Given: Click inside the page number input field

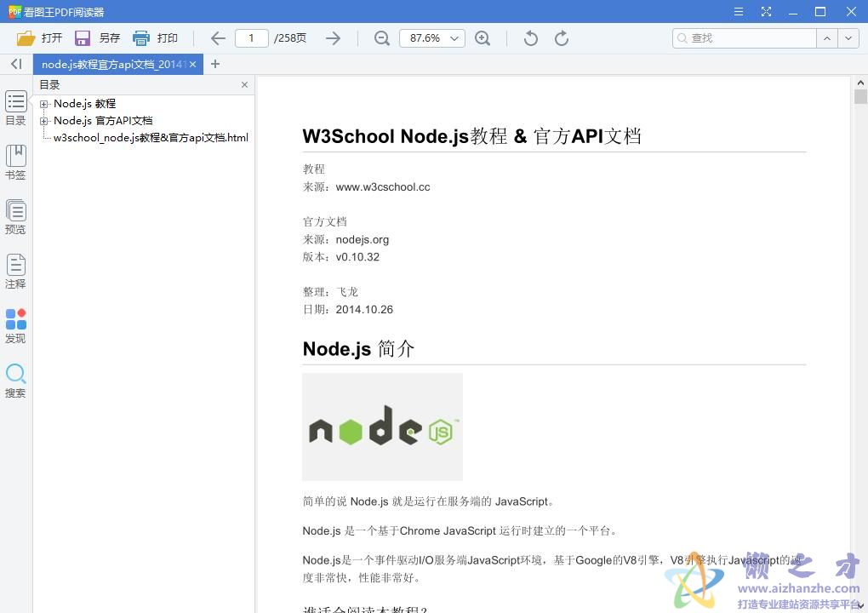Looking at the screenshot, I should tap(251, 38).
